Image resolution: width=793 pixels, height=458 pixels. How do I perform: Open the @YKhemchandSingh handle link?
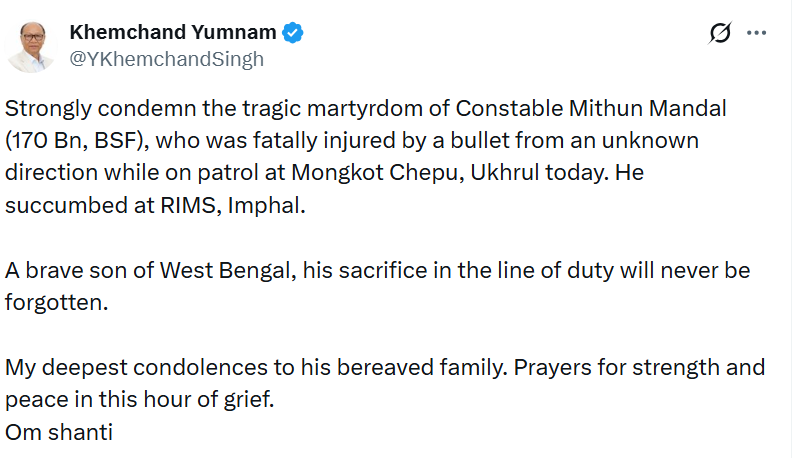[166, 59]
